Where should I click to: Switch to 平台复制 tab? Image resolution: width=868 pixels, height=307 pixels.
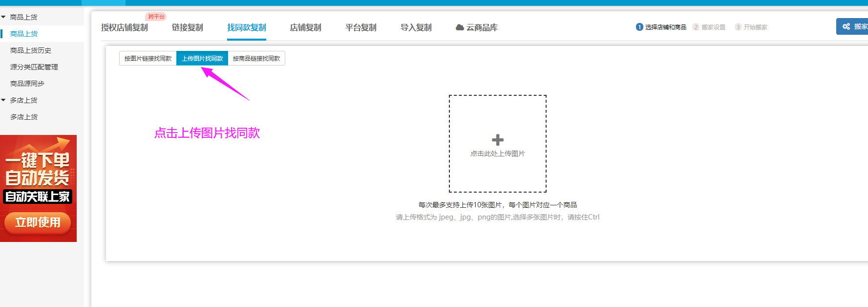coord(360,27)
